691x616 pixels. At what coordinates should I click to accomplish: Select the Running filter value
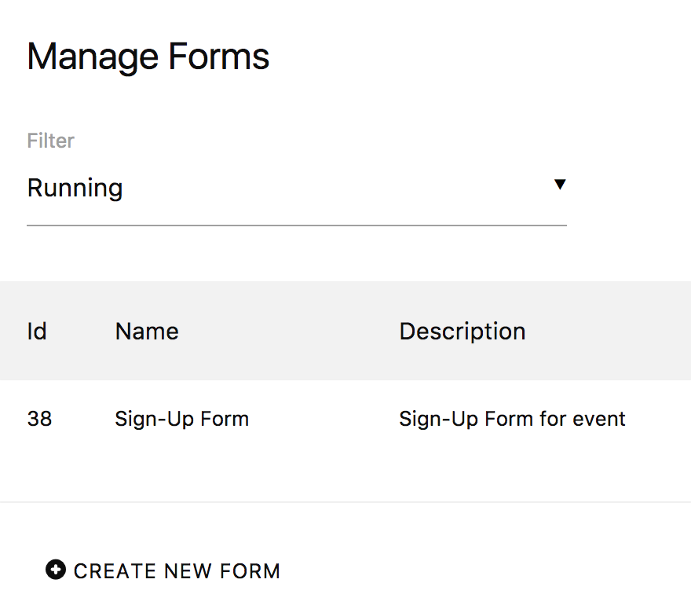75,189
